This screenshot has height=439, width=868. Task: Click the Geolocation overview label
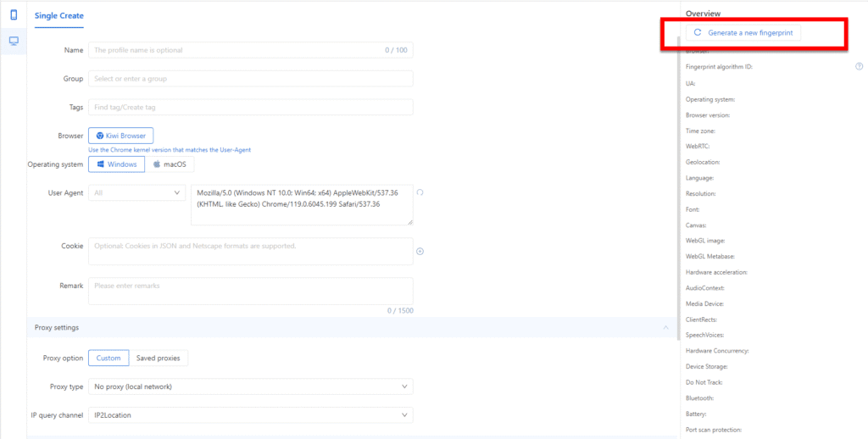tap(703, 162)
